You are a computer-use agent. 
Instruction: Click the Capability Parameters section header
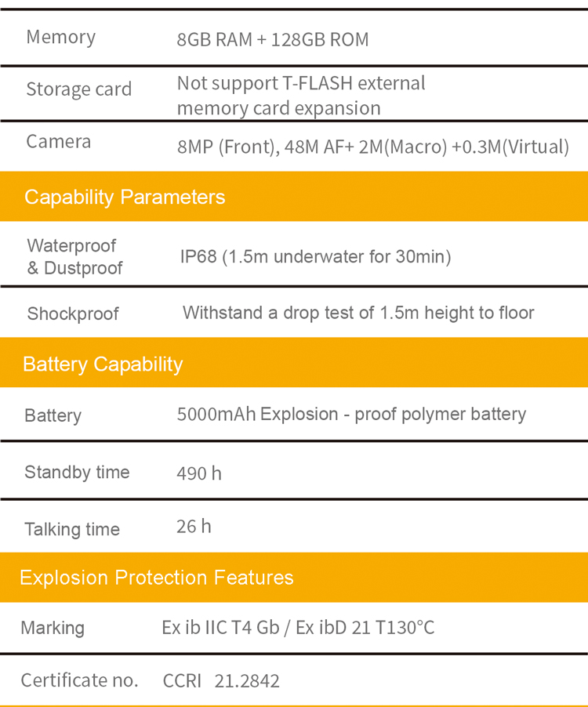coord(125,197)
